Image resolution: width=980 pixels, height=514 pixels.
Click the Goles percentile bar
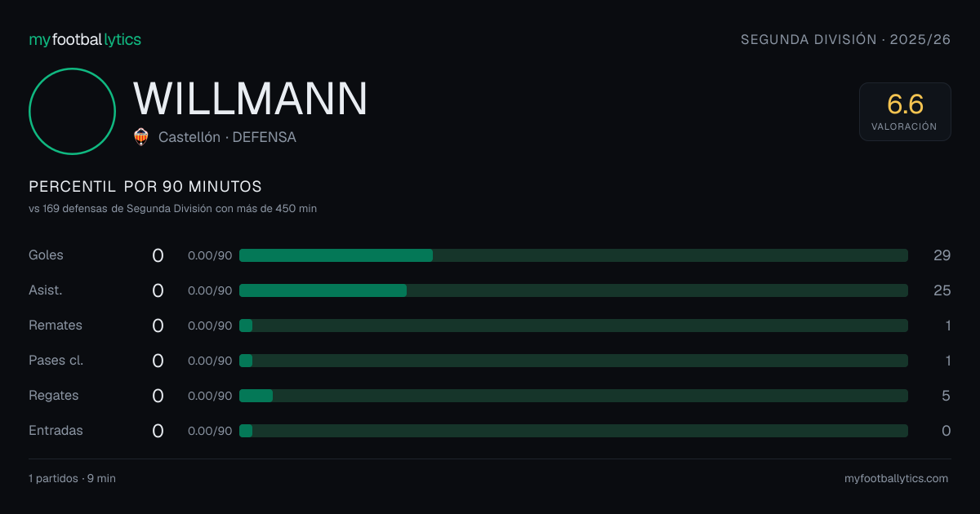pyautogui.click(x=573, y=255)
